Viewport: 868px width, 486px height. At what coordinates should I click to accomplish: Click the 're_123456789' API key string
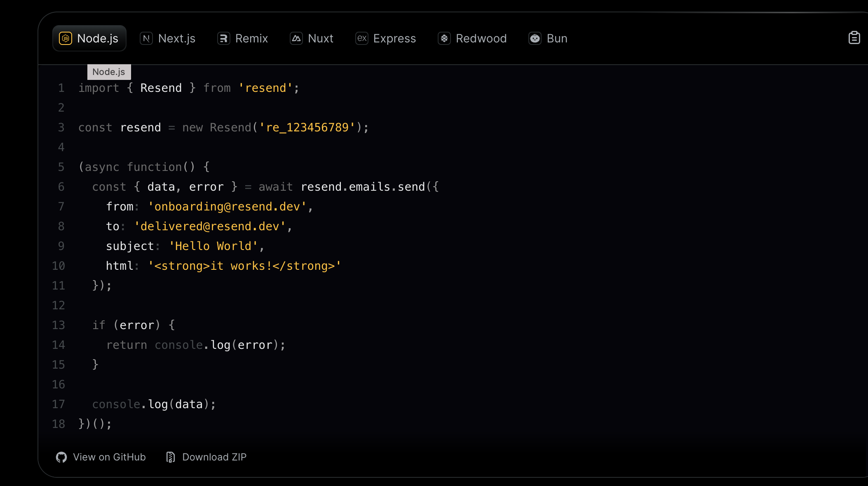point(307,128)
